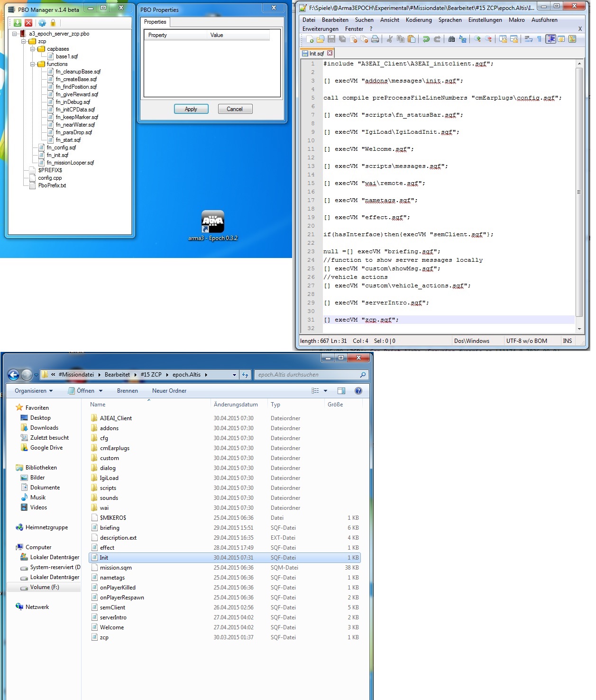
Task: Click the scissors cut icon in Notepad++
Action: (390, 39)
